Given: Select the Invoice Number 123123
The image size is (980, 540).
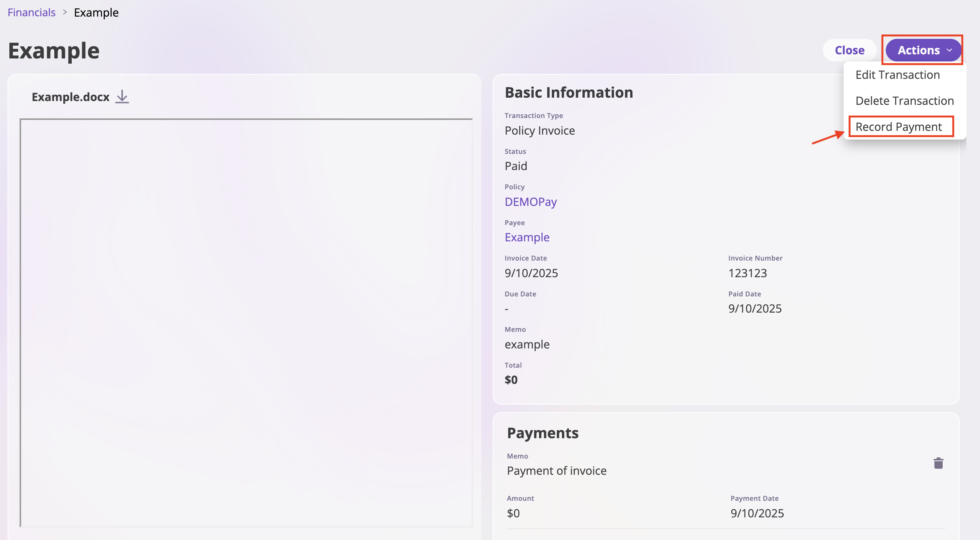Looking at the screenshot, I should [747, 273].
